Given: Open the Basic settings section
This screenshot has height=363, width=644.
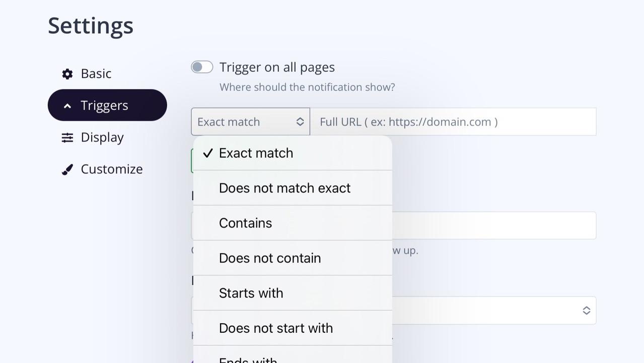Looking at the screenshot, I should coord(96,74).
